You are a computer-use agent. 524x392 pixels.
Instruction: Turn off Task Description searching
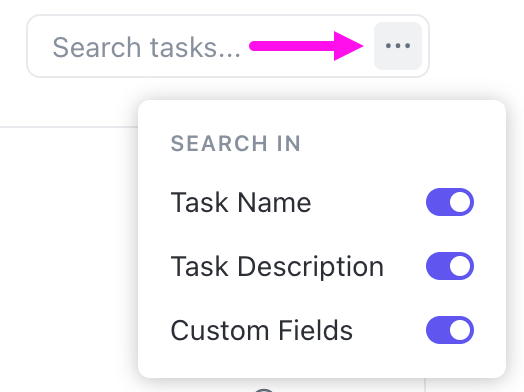[450, 266]
